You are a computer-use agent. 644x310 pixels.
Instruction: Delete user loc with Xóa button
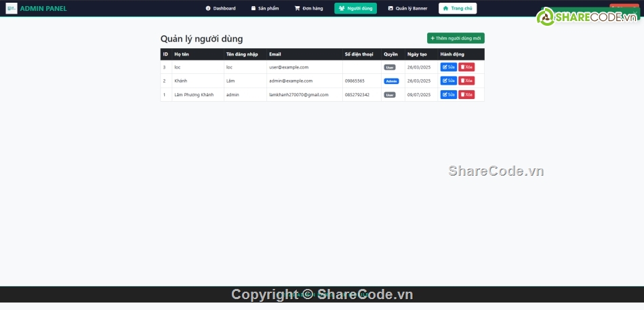[466, 67]
